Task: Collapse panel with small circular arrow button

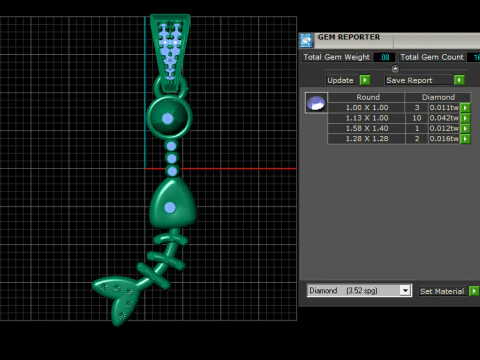Action: [395, 69]
